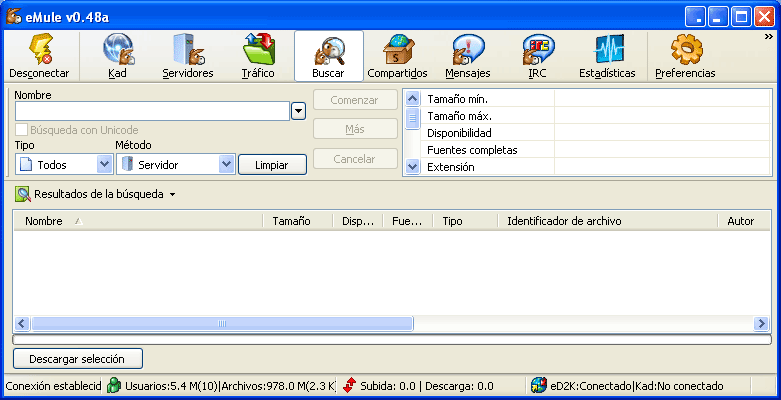Click the eD2K connection globe icon
Viewport: 781px width, 400px height.
(538, 386)
